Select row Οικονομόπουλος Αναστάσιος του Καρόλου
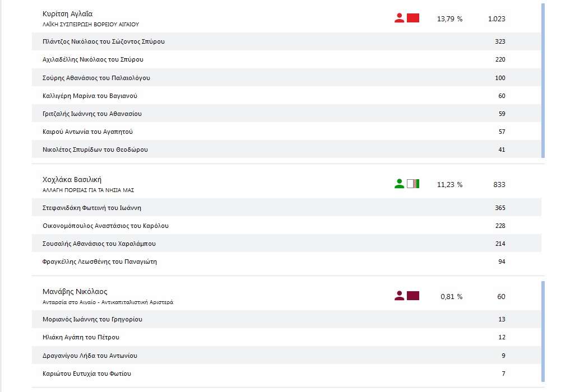The image size is (575, 392). (x=105, y=226)
